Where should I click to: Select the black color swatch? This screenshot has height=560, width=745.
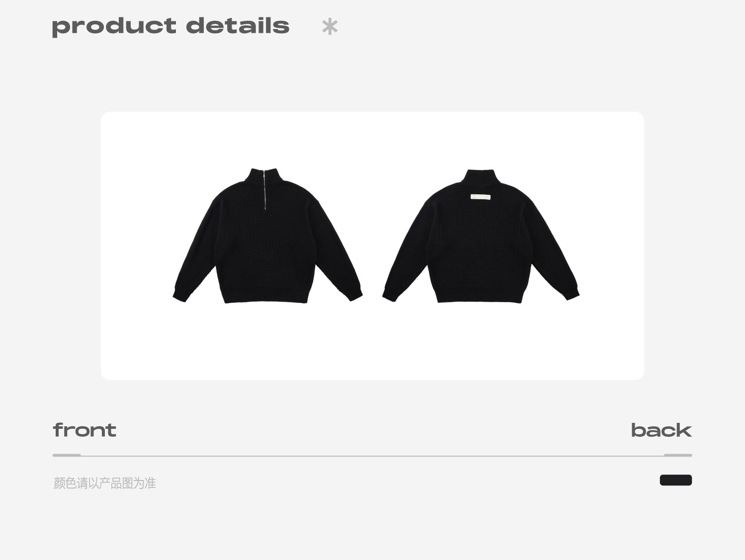tap(675, 480)
